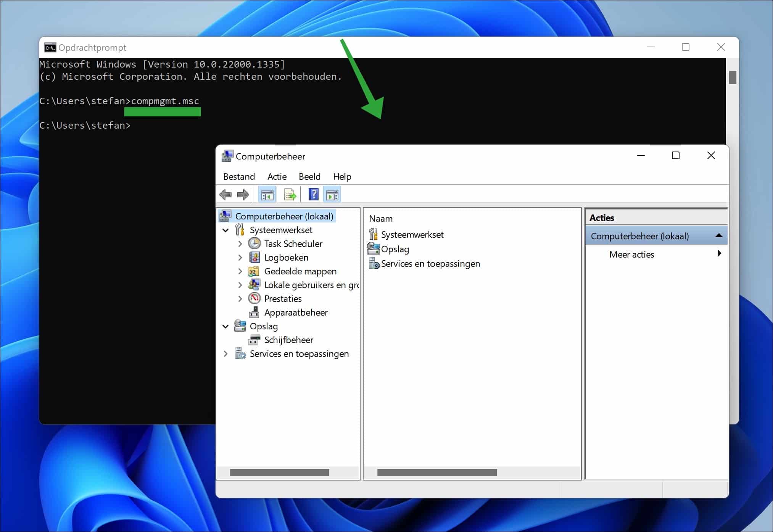Expand Services en toepassingen tree node
This screenshot has width=773, height=532.
pos(225,354)
